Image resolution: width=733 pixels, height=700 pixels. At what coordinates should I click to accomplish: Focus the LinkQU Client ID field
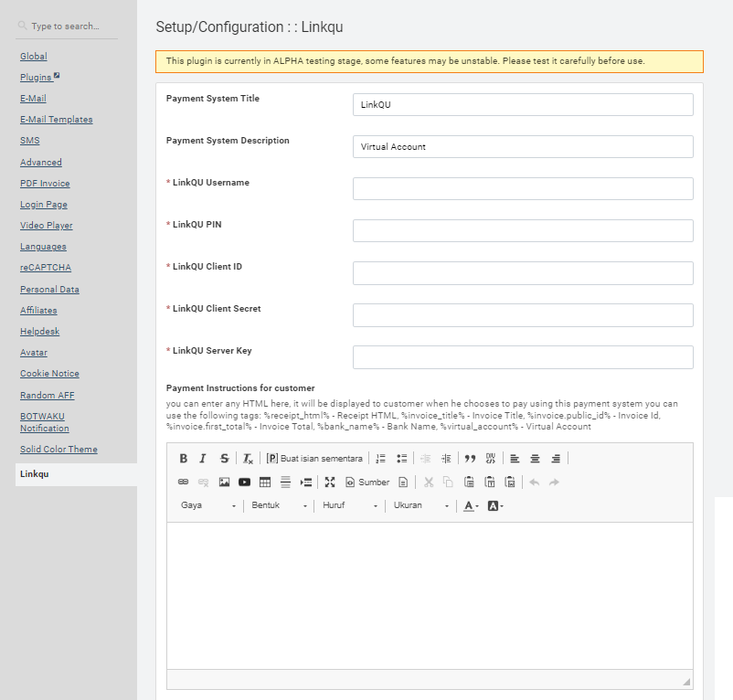point(523,273)
